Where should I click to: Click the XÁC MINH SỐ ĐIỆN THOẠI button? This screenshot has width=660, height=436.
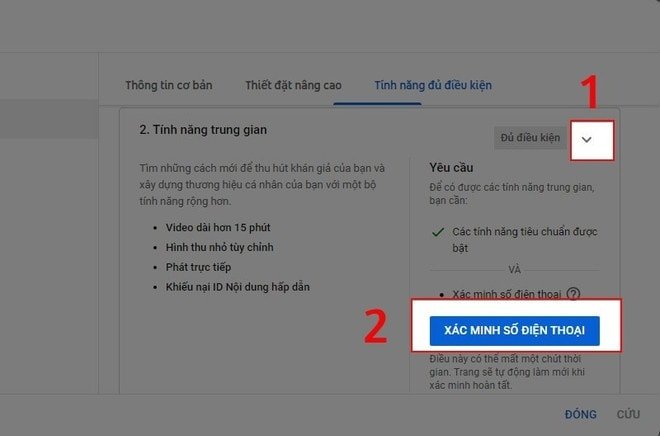pyautogui.click(x=514, y=331)
